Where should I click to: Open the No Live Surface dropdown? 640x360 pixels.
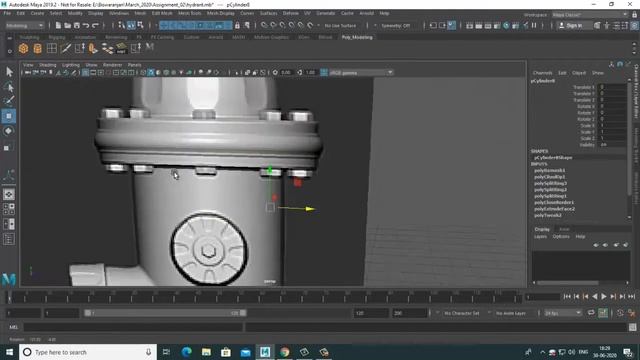click(x=340, y=25)
